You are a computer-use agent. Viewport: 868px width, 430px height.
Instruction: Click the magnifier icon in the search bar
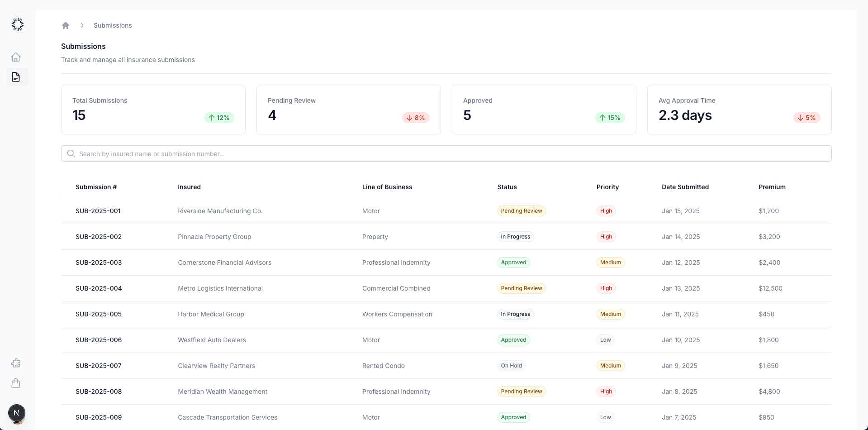(71, 153)
